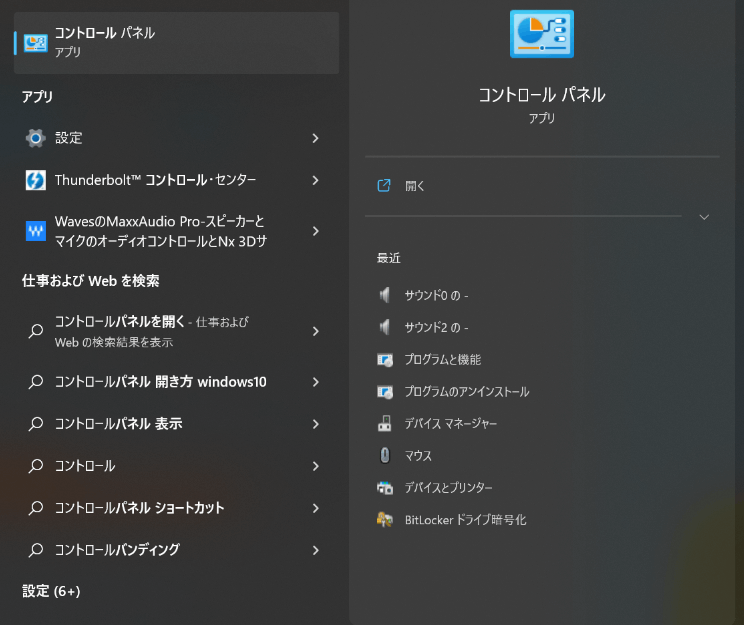Image resolution: width=744 pixels, height=625 pixels.
Task: Click the 設定 (6+) section header
Action: coord(51,591)
